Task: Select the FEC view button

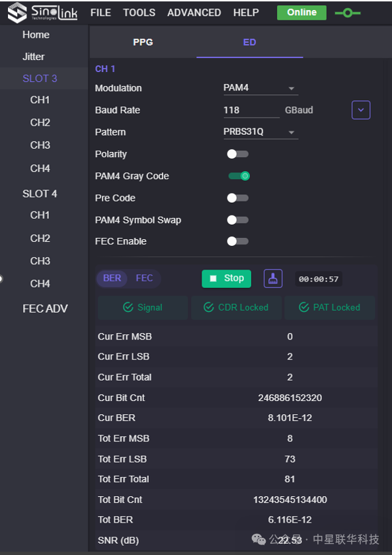Action: coord(144,278)
